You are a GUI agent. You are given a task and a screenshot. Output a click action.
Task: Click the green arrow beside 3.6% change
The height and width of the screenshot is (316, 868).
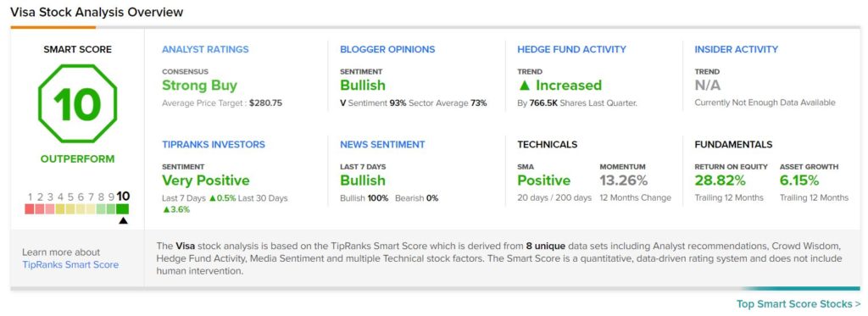coord(165,210)
